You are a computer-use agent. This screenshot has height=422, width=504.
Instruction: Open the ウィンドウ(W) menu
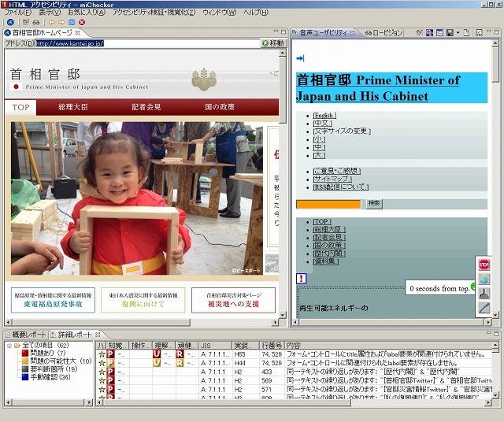tap(219, 13)
